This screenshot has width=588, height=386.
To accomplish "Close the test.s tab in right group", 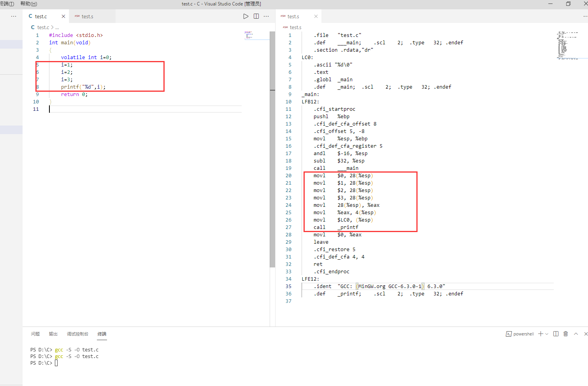I will (x=316, y=16).
